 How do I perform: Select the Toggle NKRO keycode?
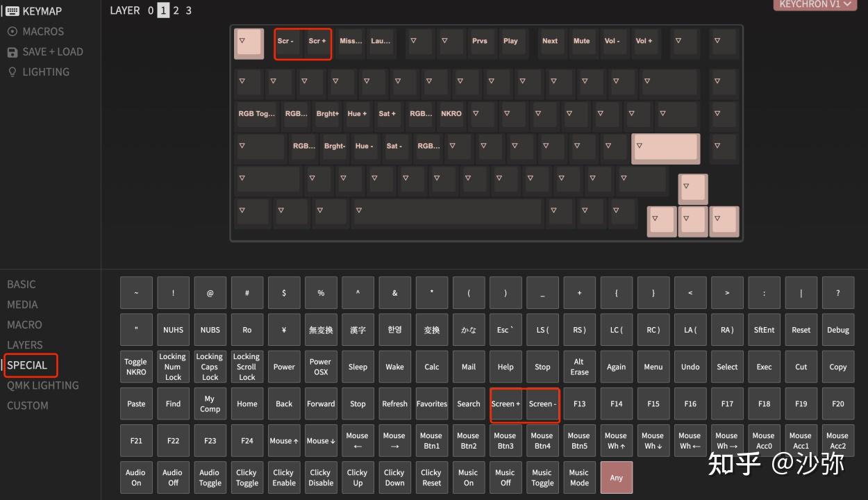coord(136,367)
